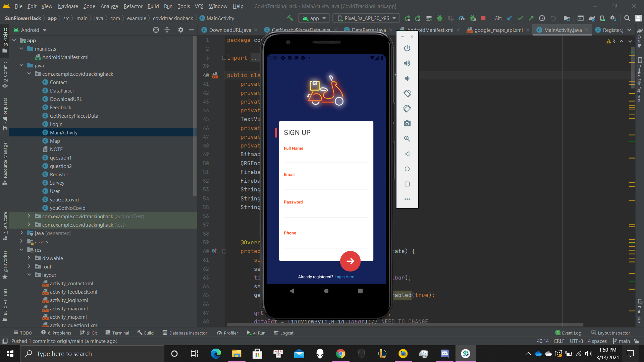The height and width of the screenshot is (362, 644).
Task: Collapse the layout folder
Action: pyautogui.click(x=29, y=275)
